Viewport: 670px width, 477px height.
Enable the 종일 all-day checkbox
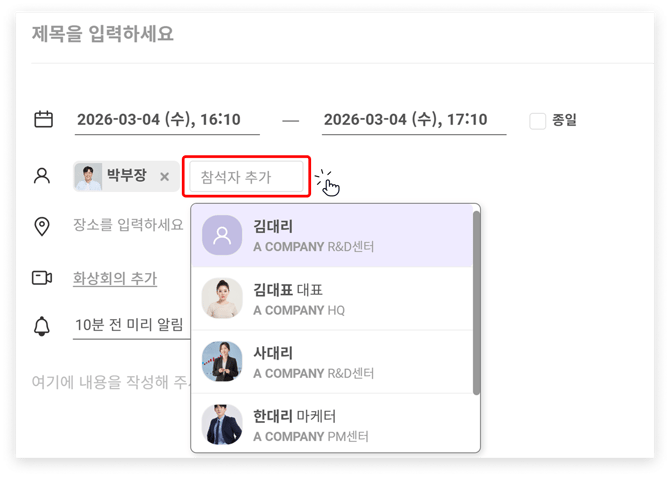(x=538, y=121)
